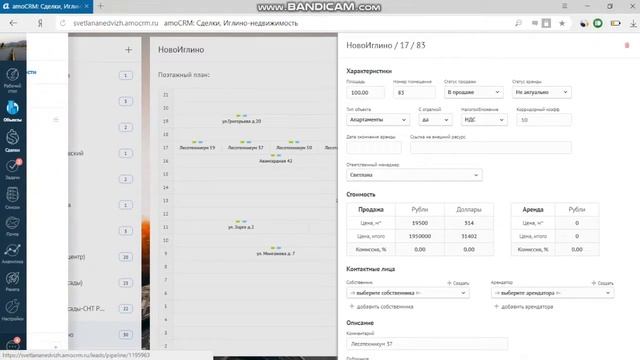Click Номер помещения field with 83

pyautogui.click(x=414, y=93)
